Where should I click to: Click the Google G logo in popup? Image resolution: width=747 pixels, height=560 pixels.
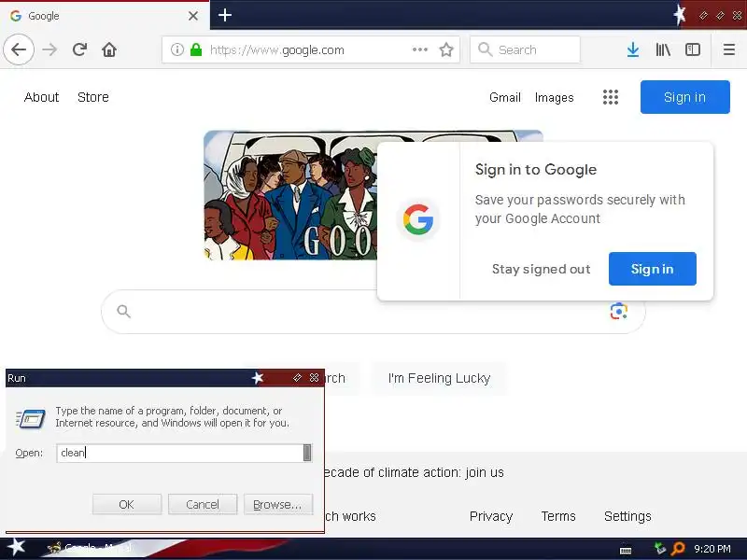coord(417,219)
